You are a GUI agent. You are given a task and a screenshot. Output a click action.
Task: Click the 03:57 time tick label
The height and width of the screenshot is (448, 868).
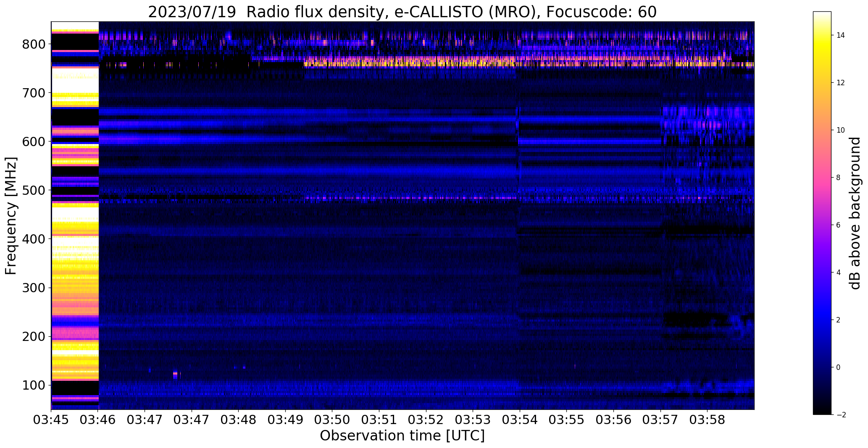click(660, 420)
